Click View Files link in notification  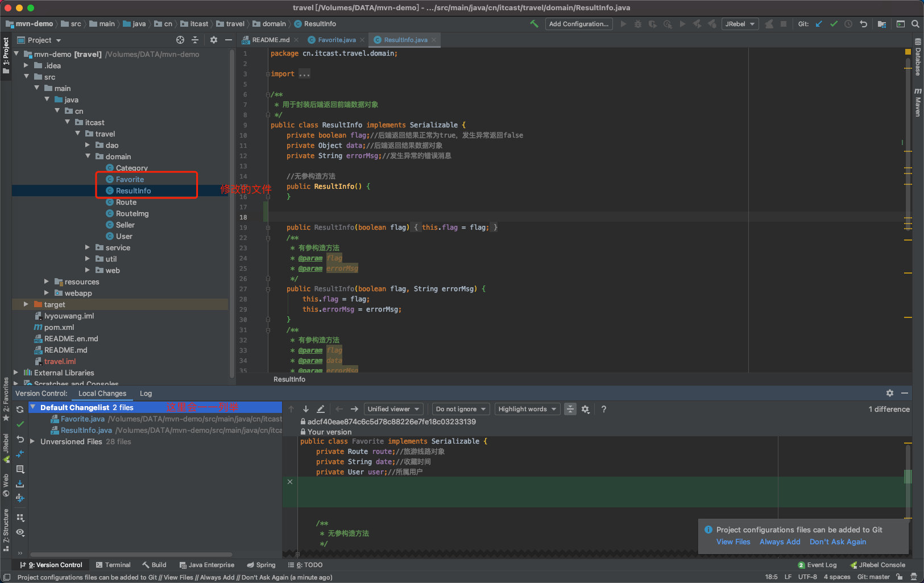(733, 541)
